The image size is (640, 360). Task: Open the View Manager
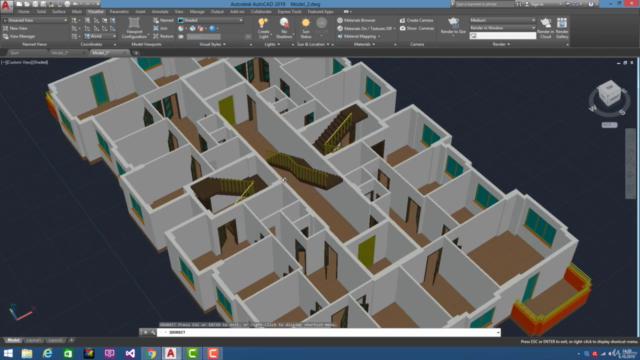point(19,36)
